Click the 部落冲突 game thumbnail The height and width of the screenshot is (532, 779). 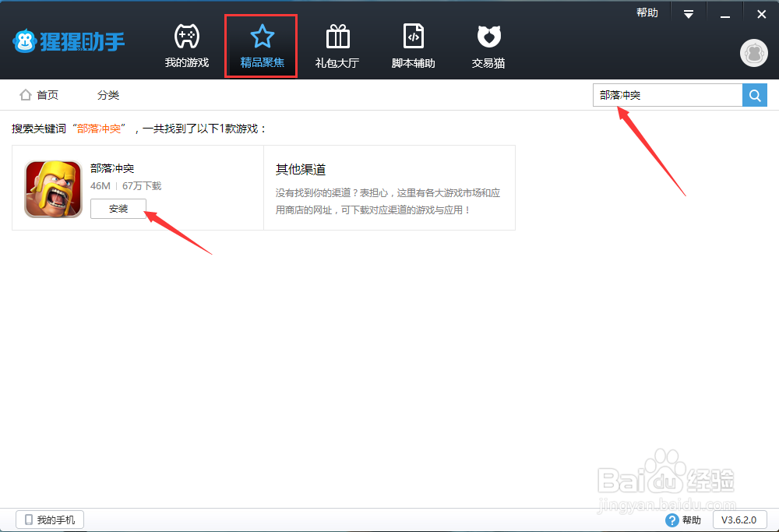[x=52, y=188]
